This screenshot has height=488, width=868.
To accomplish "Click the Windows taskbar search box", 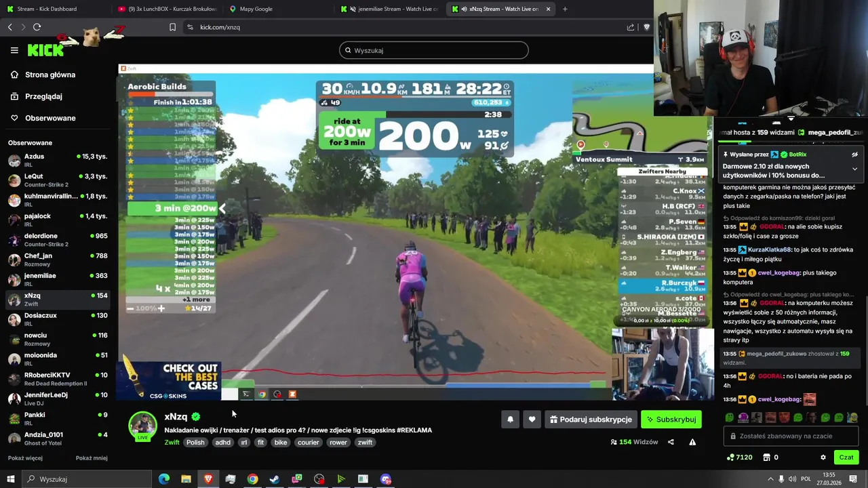I will tap(86, 479).
